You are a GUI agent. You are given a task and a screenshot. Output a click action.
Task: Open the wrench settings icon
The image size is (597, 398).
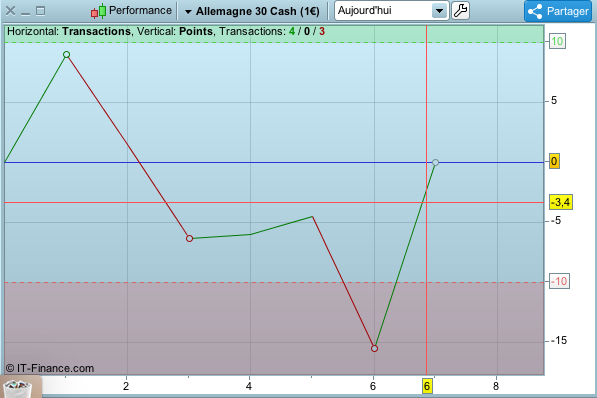(460, 11)
